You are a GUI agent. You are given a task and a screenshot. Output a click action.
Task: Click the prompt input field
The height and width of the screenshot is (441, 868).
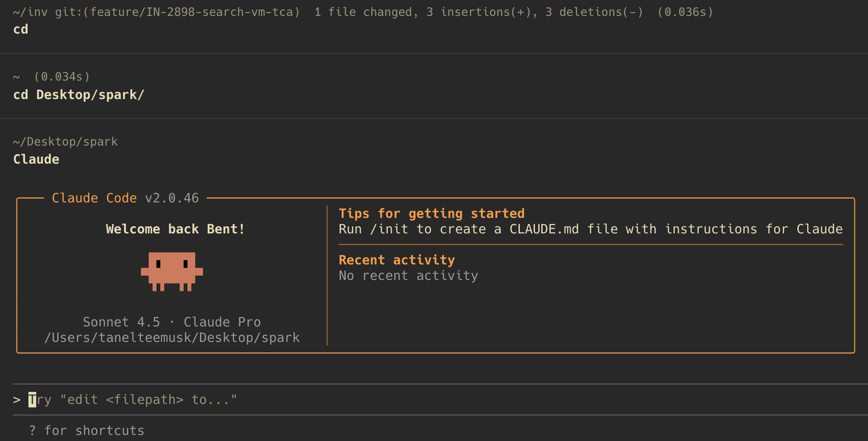(x=440, y=400)
